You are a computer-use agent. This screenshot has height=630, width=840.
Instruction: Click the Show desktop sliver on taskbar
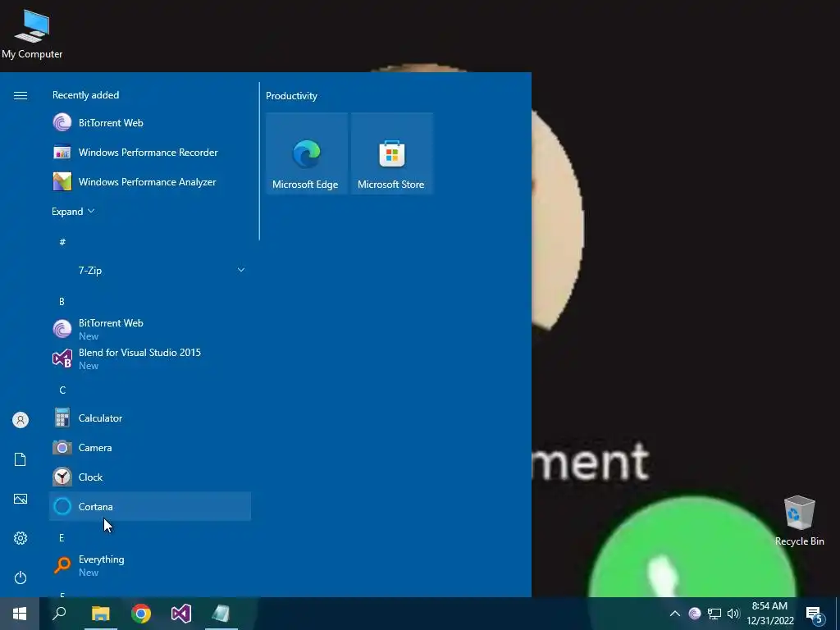[838, 614]
